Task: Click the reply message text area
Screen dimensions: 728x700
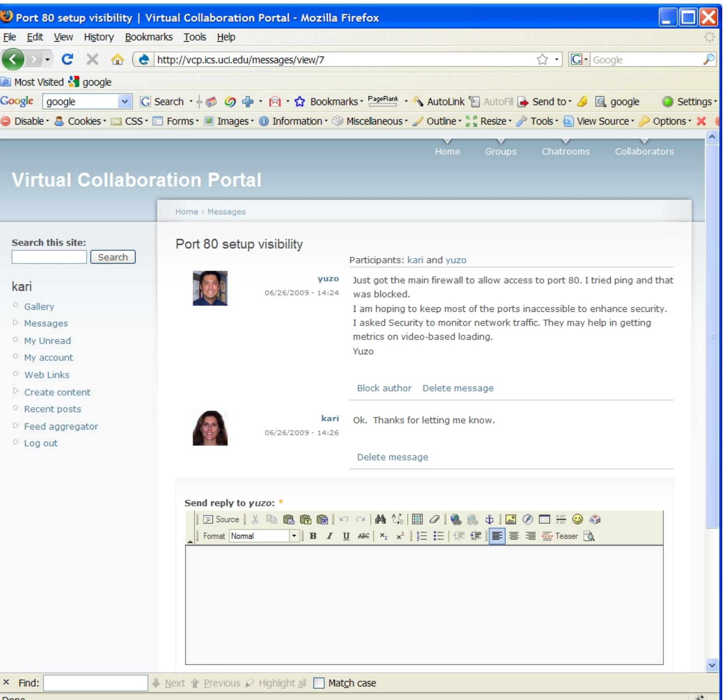Action: pos(424,605)
